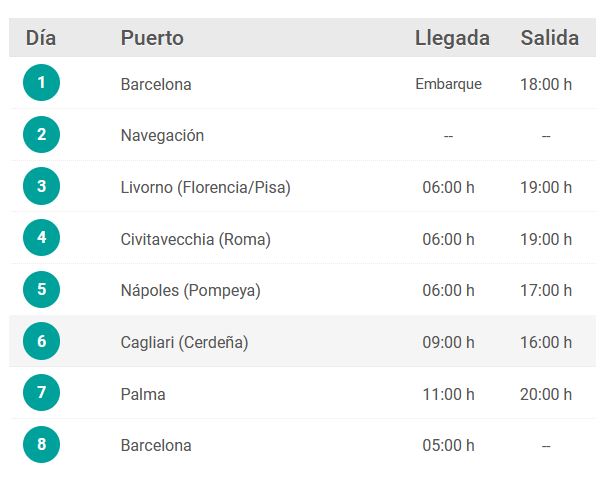The width and height of the screenshot is (607, 489).
Task: Select the day 7 teal badge
Action: click(x=41, y=392)
